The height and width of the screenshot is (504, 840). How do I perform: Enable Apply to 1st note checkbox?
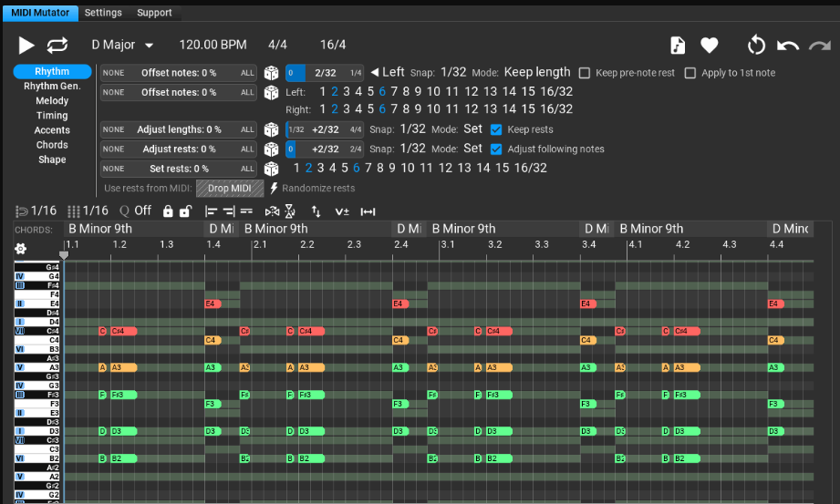coord(690,73)
